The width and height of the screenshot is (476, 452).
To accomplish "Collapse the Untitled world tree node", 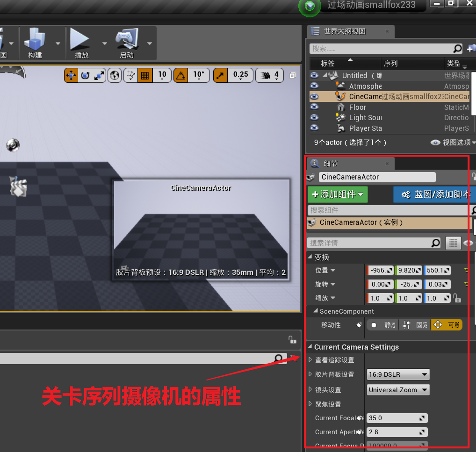I will 325,75.
